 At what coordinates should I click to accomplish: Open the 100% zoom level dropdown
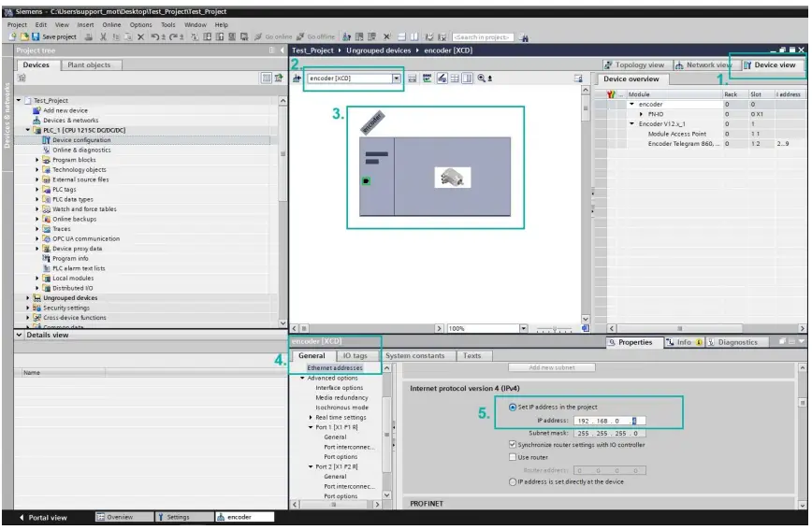click(524, 328)
